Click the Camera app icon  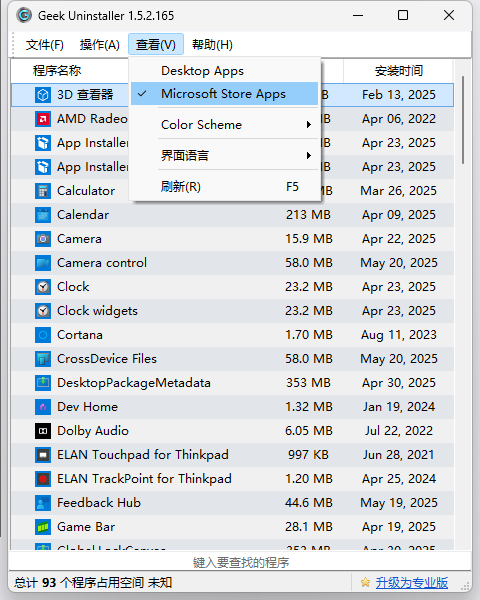point(43,239)
